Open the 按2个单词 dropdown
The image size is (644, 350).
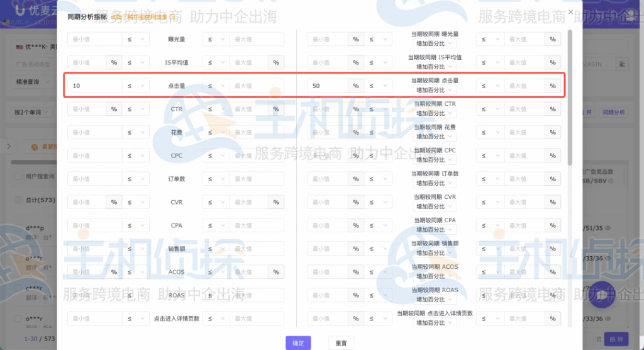[31, 112]
